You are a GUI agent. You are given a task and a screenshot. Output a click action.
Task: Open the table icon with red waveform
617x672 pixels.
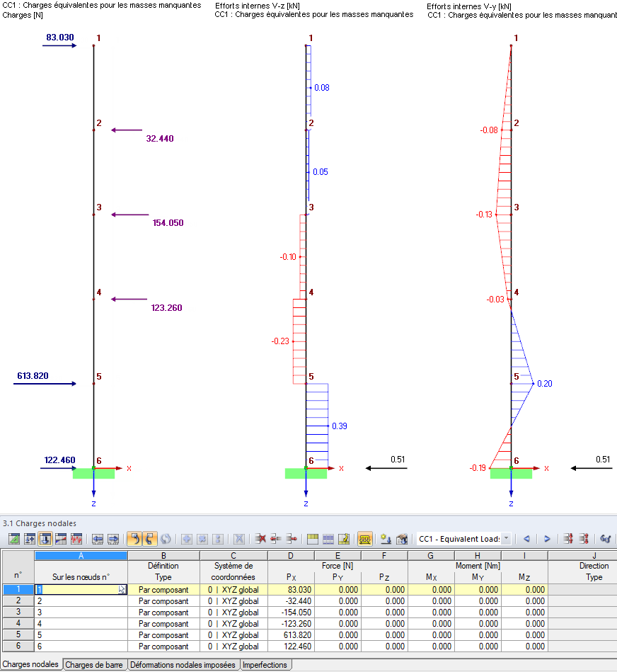tap(76, 539)
